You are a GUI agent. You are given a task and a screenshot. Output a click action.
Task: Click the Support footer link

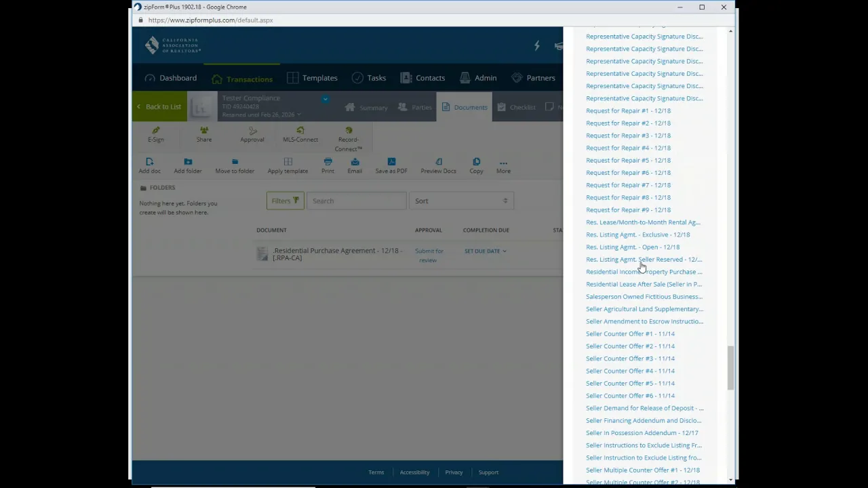coord(488,472)
